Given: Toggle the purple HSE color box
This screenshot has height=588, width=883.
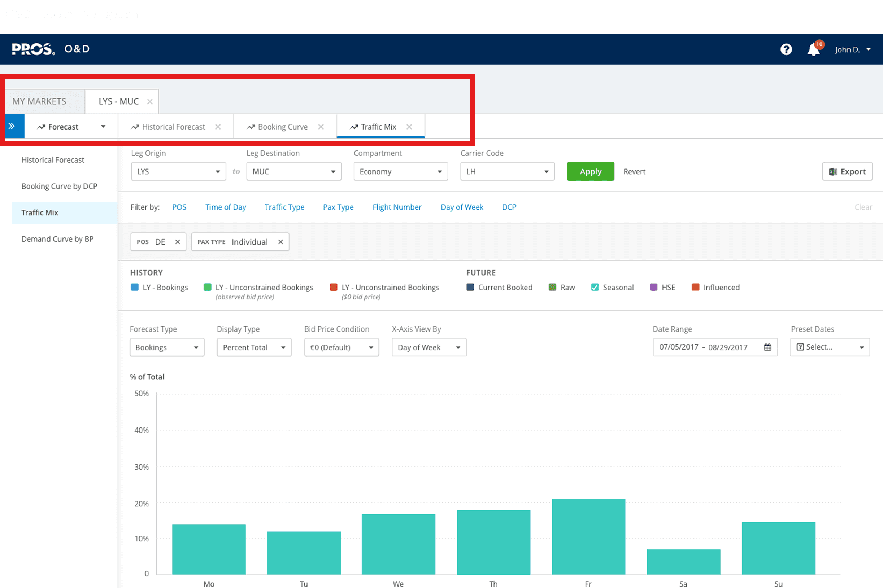Looking at the screenshot, I should 653,287.
